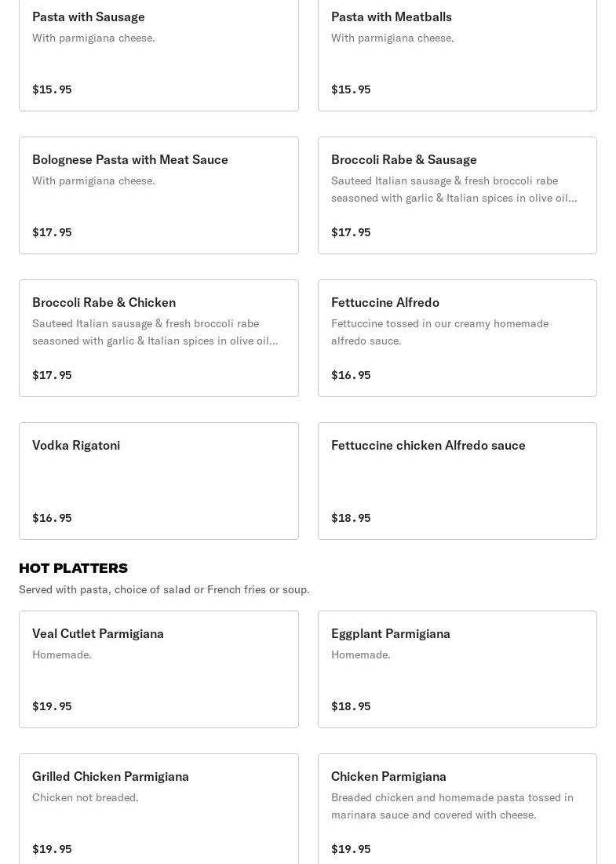Open the Eggplant Parmigiana platter card
This screenshot has width=616, height=864.
pos(391,633)
